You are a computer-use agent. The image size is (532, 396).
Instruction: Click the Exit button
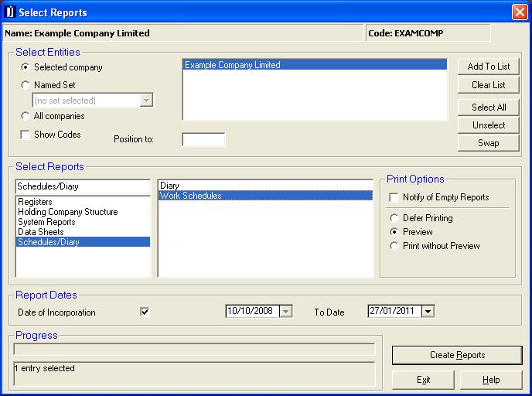(x=423, y=380)
